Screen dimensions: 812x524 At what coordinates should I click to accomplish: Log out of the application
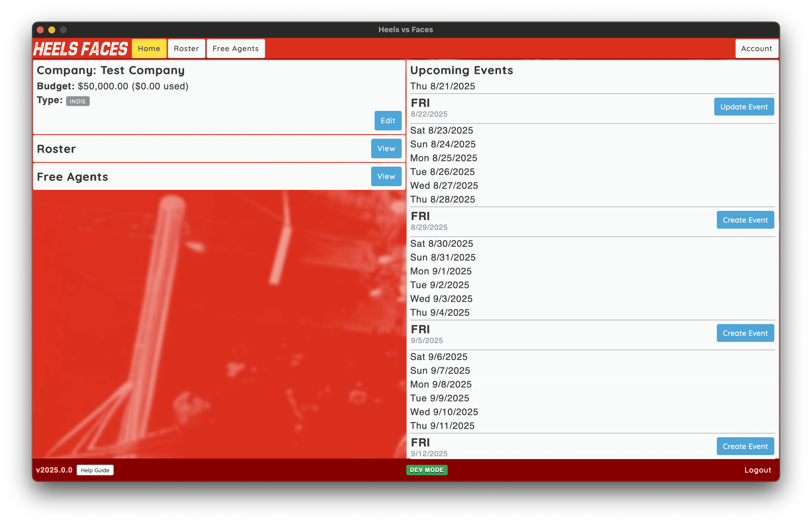[x=758, y=470]
